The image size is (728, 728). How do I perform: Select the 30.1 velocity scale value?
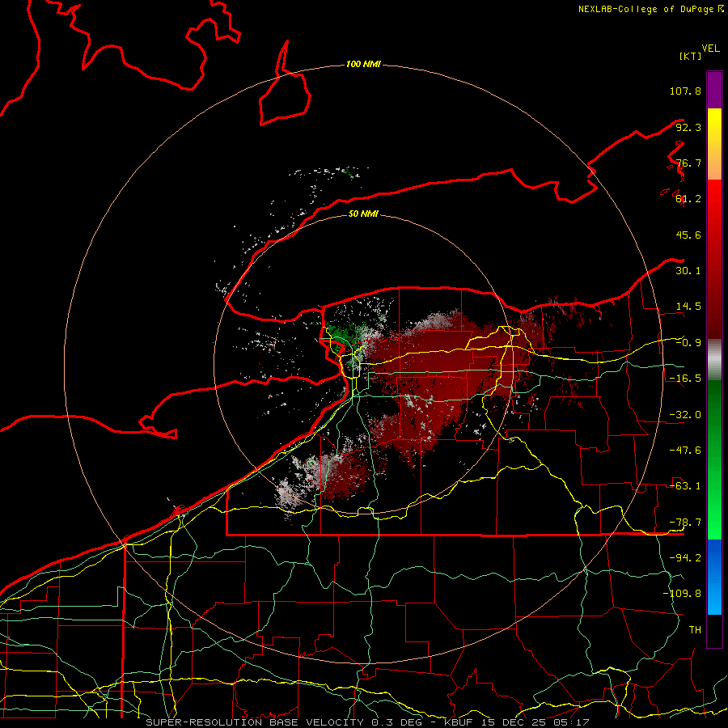(x=688, y=271)
